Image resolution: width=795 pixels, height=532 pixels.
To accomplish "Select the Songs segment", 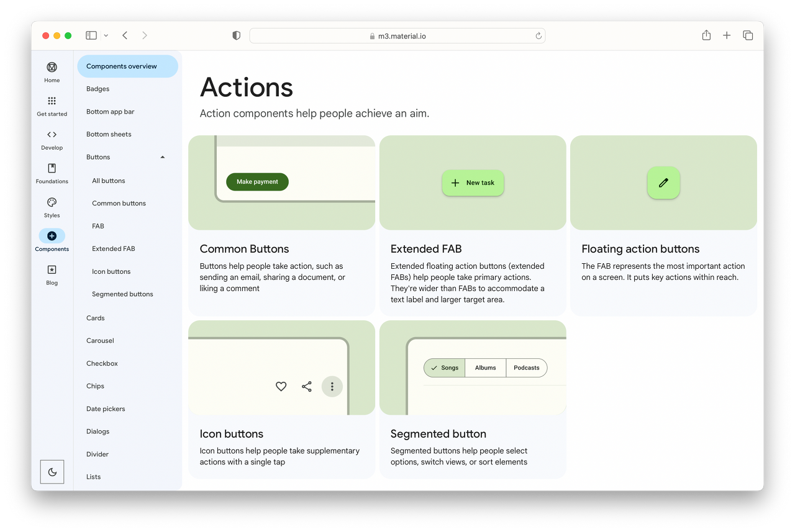I will 444,367.
